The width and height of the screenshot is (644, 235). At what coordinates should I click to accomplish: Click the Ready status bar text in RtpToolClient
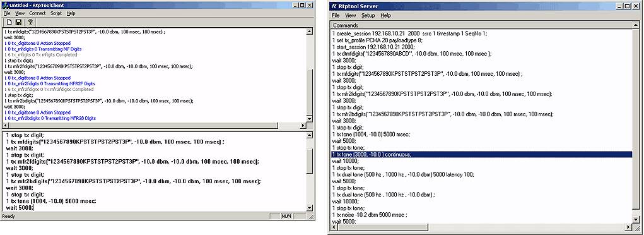click(8, 216)
